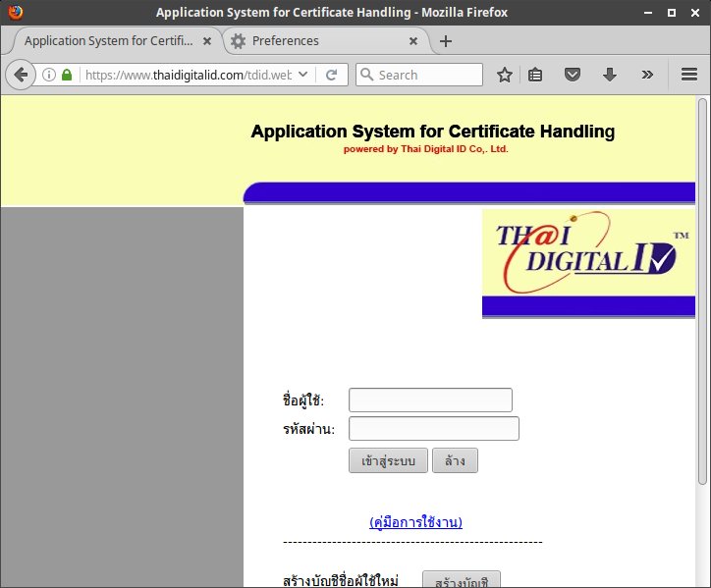
Task: Open a new tab with the plus button
Action: [446, 41]
